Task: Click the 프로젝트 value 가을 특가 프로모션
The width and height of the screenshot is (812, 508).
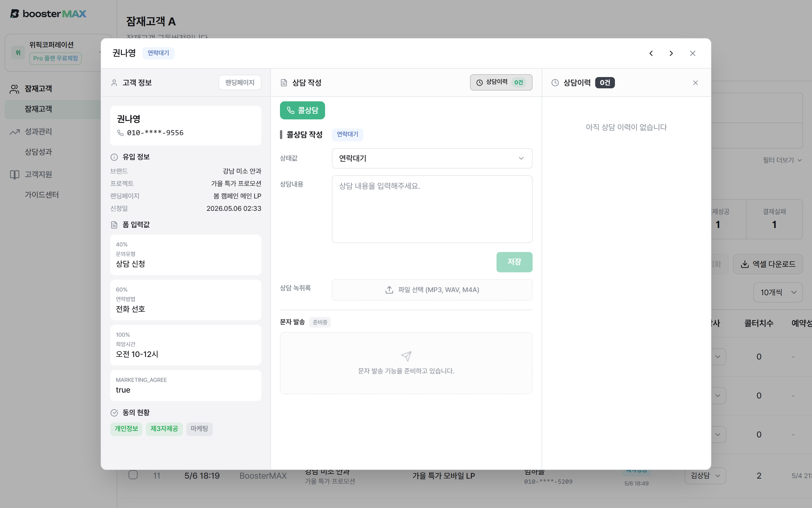Action: (236, 184)
